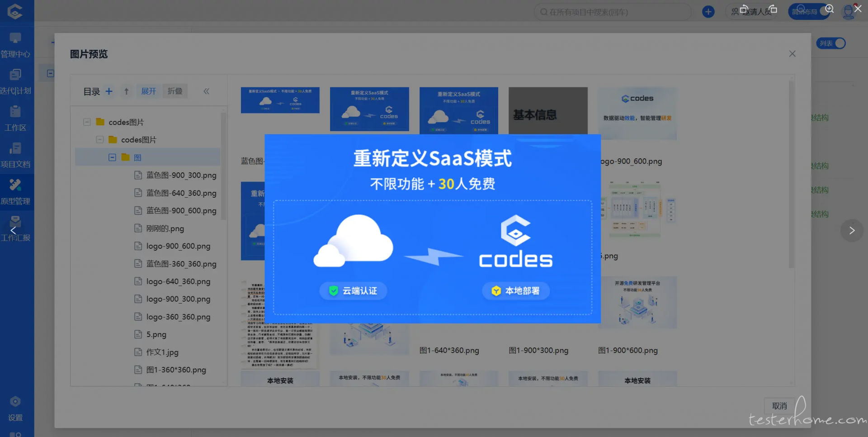
Task: Click the 图1-900*600.png caption
Action: [x=628, y=351]
